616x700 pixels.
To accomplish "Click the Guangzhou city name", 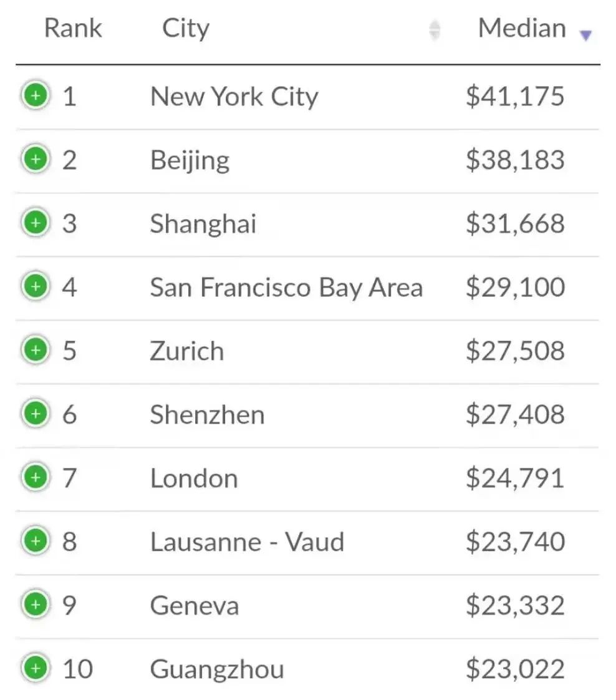I will pyautogui.click(x=217, y=670).
